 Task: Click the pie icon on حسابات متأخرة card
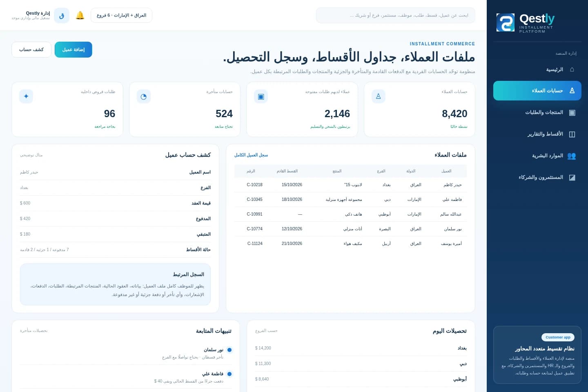[x=144, y=96]
